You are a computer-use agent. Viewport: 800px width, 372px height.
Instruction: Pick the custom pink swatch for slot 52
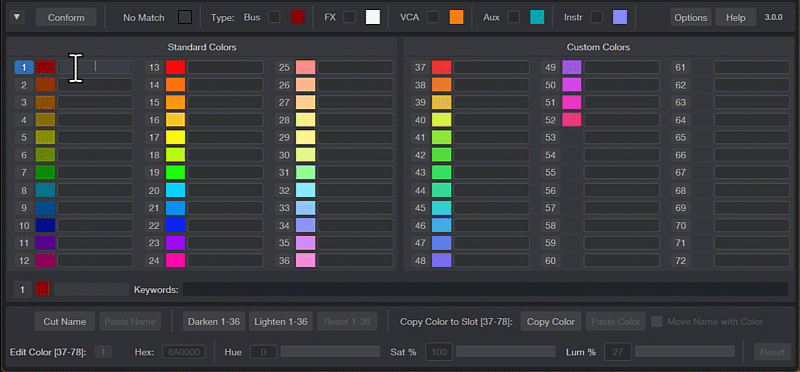[x=572, y=120]
